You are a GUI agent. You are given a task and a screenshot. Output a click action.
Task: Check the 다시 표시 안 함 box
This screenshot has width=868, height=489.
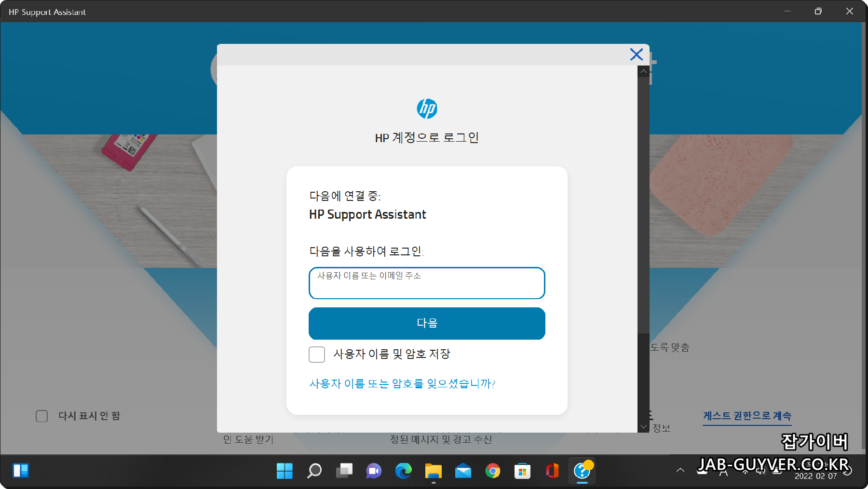pos(41,416)
